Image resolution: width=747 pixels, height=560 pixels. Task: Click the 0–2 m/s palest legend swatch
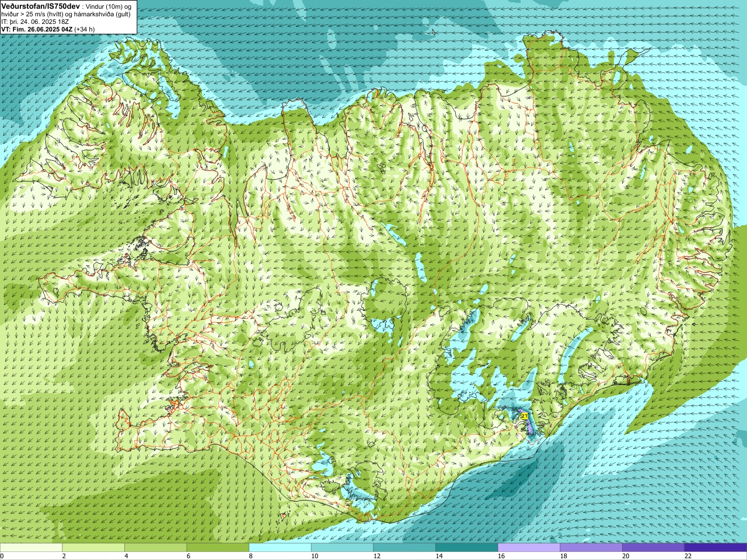pyautogui.click(x=31, y=548)
